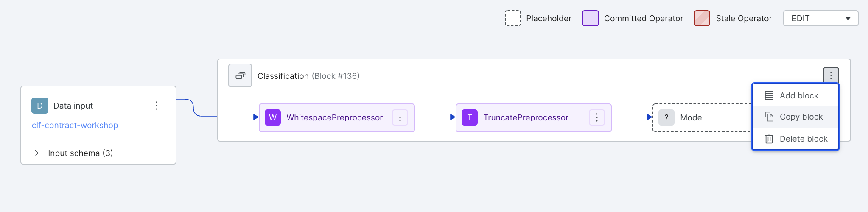Choose Delete block from the menu

(x=795, y=139)
